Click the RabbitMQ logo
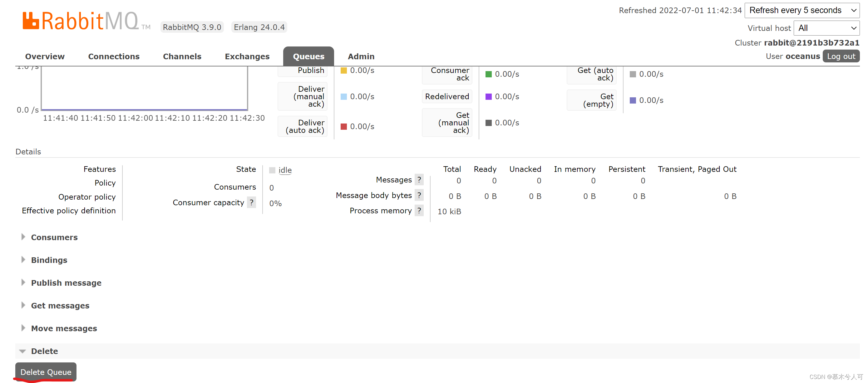The image size is (868, 383). pyautogui.click(x=81, y=21)
